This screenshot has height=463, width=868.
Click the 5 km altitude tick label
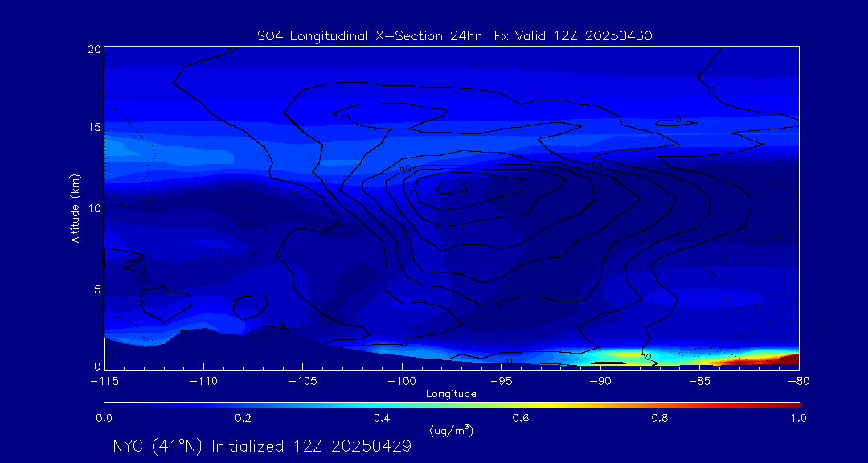(x=96, y=289)
